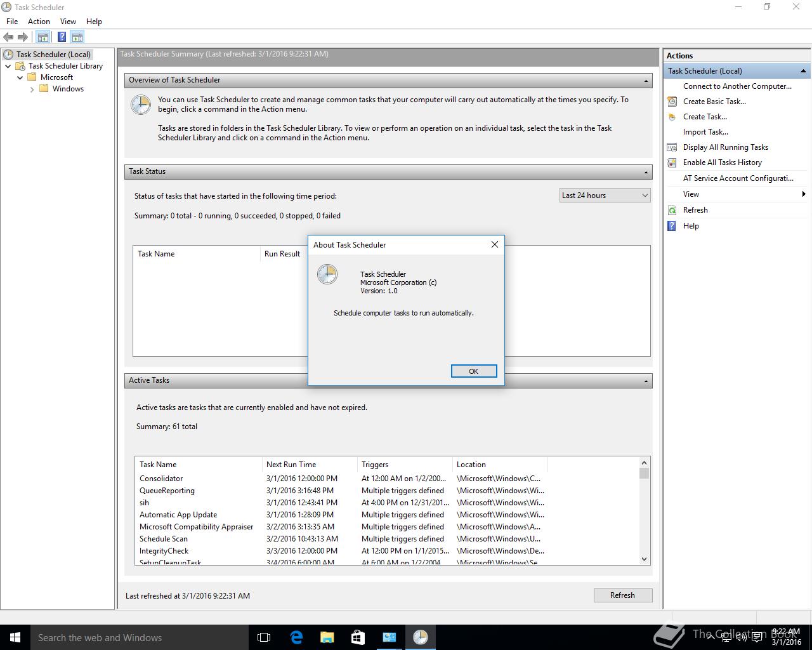
Task: Click the Refresh button at bottom
Action: pos(622,595)
